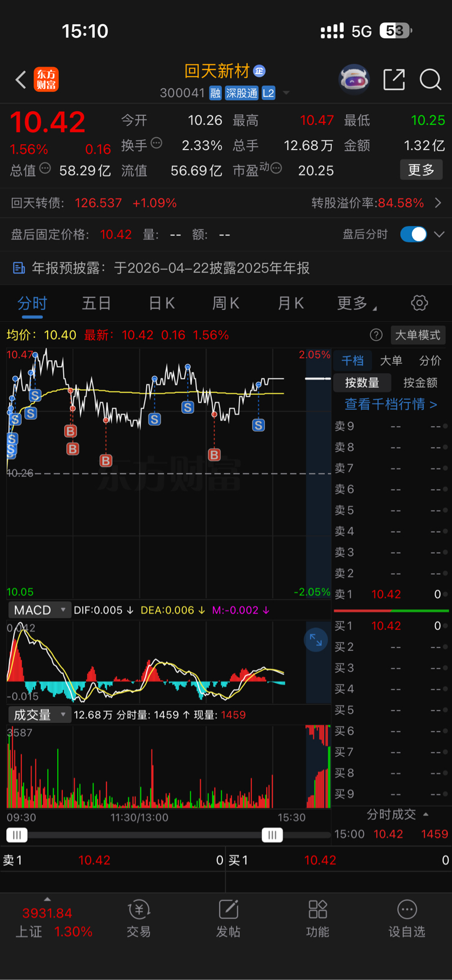Screen dimensions: 452x980
Task: Tap the 深股通 badge
Action: [x=242, y=93]
